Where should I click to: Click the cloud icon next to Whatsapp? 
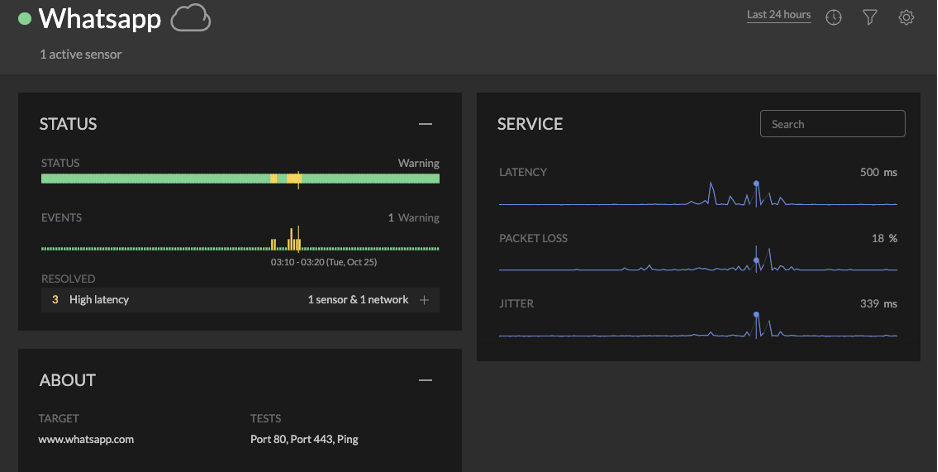point(191,18)
